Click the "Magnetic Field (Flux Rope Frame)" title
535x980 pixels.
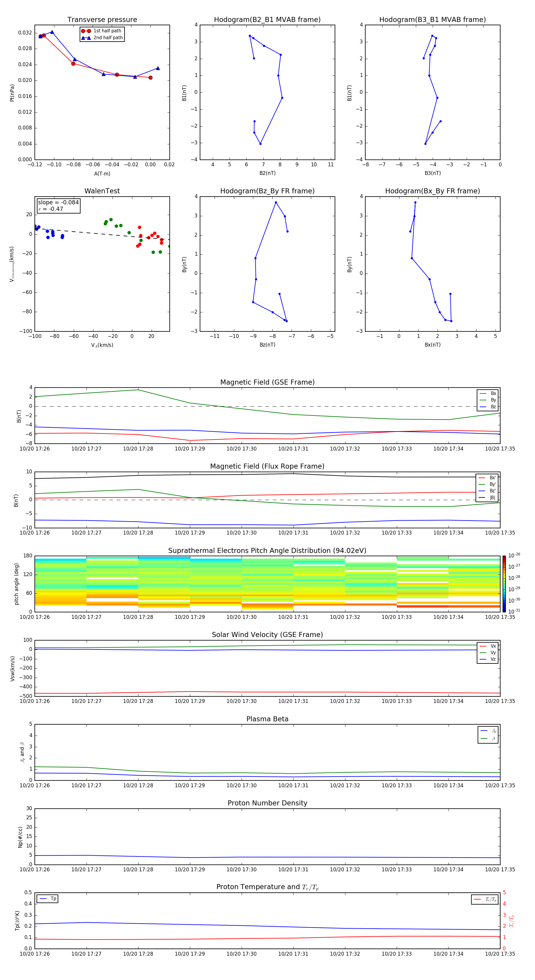267,467
